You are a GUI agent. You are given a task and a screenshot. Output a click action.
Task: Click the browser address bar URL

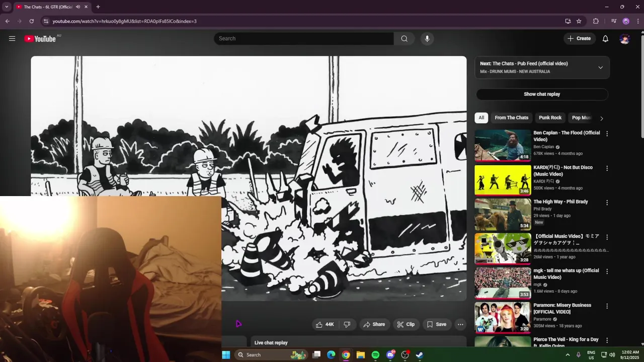click(124, 21)
